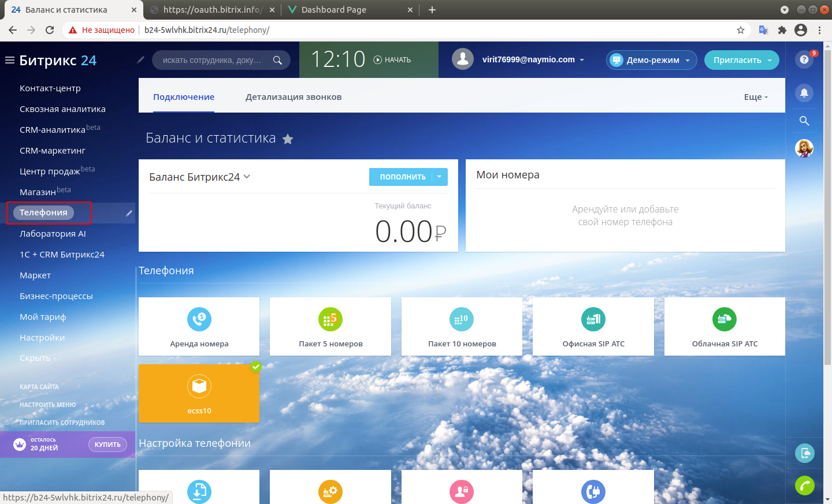The image size is (832, 504).
Task: Expand the Баланс Битрикс24 chevron dropdown
Action: (x=247, y=177)
